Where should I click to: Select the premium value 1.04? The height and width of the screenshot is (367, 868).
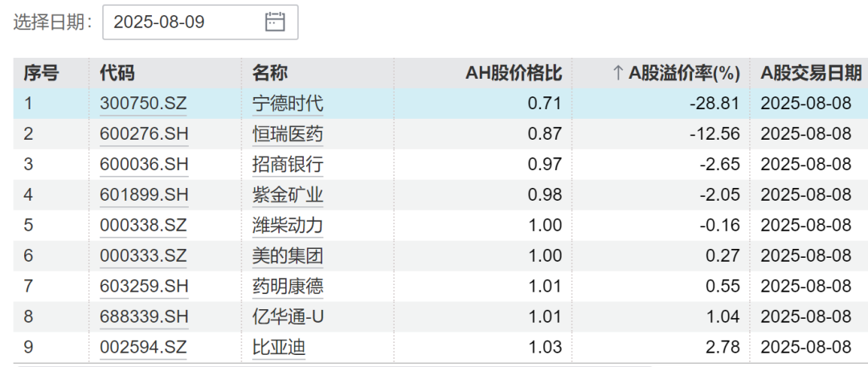pos(723,316)
